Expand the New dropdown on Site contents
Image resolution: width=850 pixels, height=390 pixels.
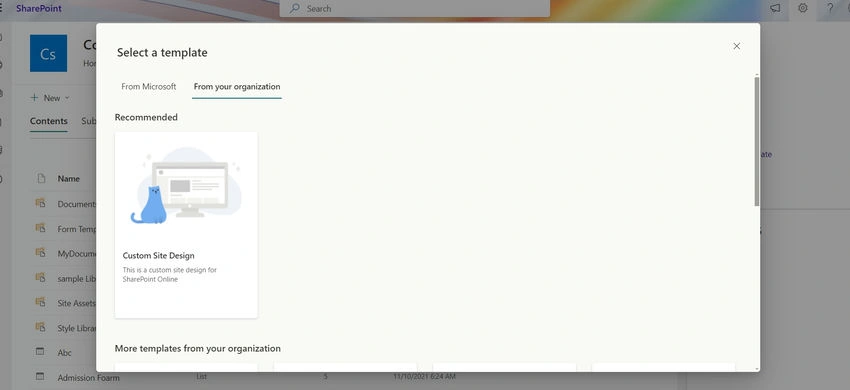50,98
